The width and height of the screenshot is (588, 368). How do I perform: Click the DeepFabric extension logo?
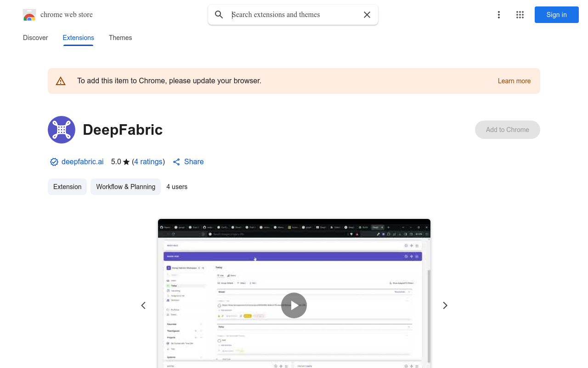click(x=62, y=130)
